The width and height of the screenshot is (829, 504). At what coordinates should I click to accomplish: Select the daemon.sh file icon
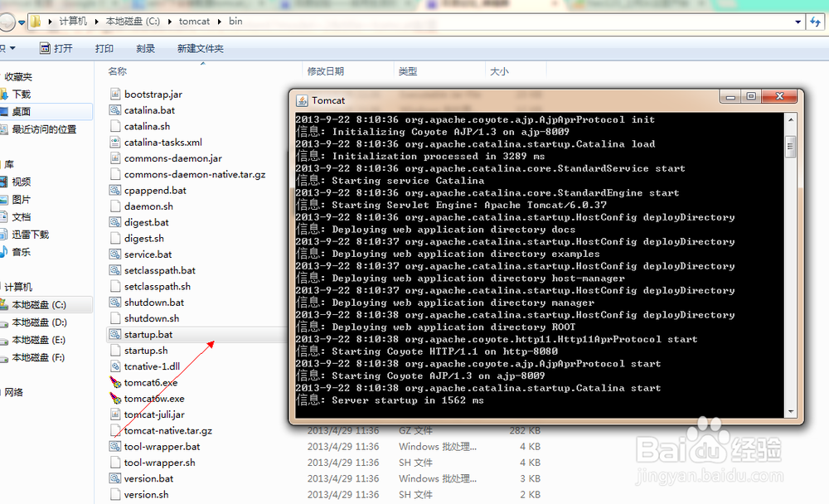tap(115, 206)
